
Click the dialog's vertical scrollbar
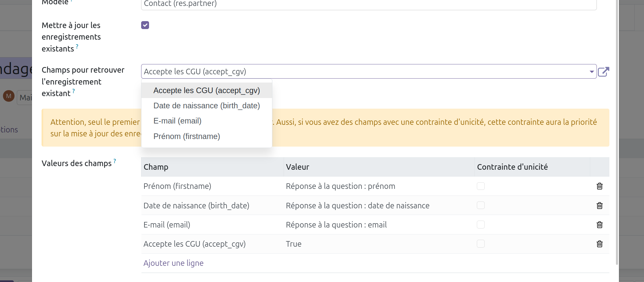tap(617, 132)
